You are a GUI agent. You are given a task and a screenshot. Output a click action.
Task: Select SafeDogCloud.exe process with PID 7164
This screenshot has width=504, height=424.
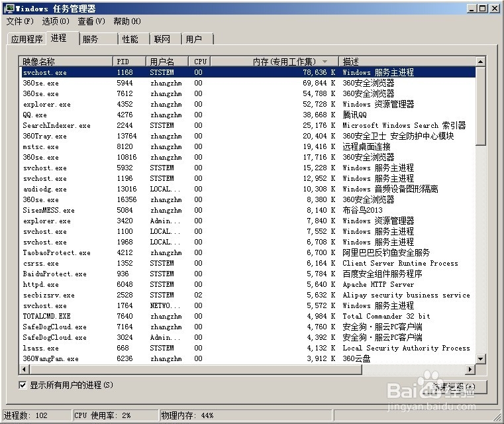[x=248, y=327]
